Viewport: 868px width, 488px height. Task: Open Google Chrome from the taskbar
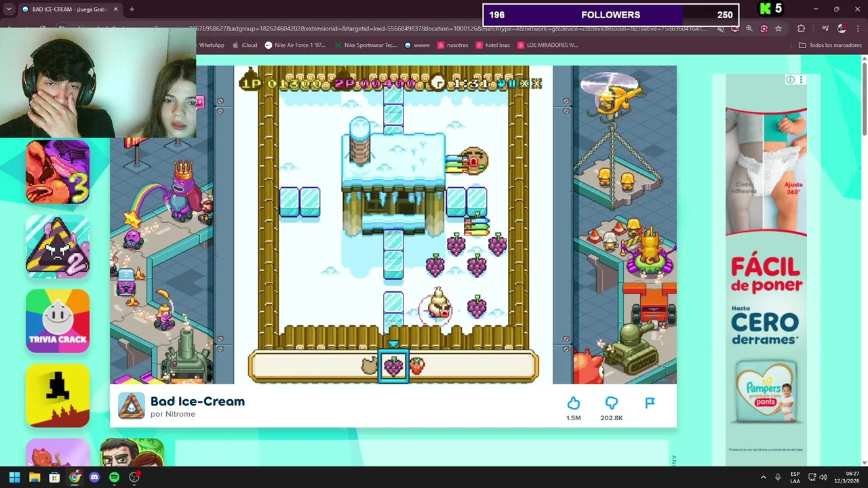click(x=75, y=477)
